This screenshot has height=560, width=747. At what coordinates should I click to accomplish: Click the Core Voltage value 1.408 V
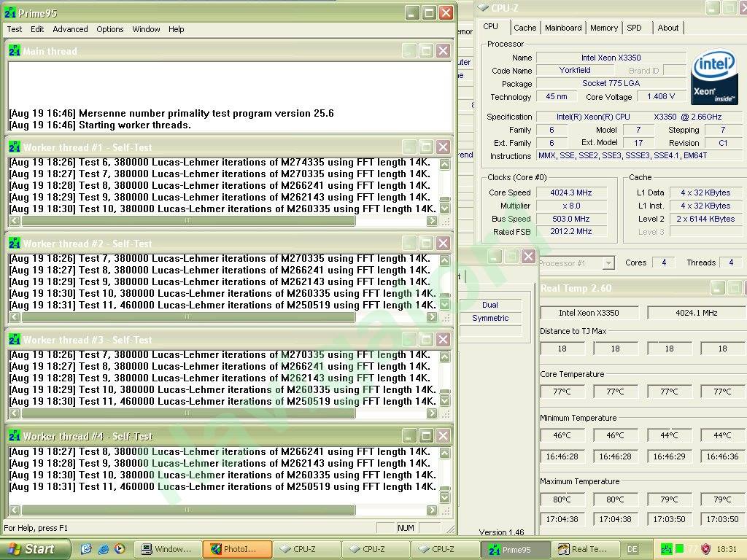pos(661,97)
